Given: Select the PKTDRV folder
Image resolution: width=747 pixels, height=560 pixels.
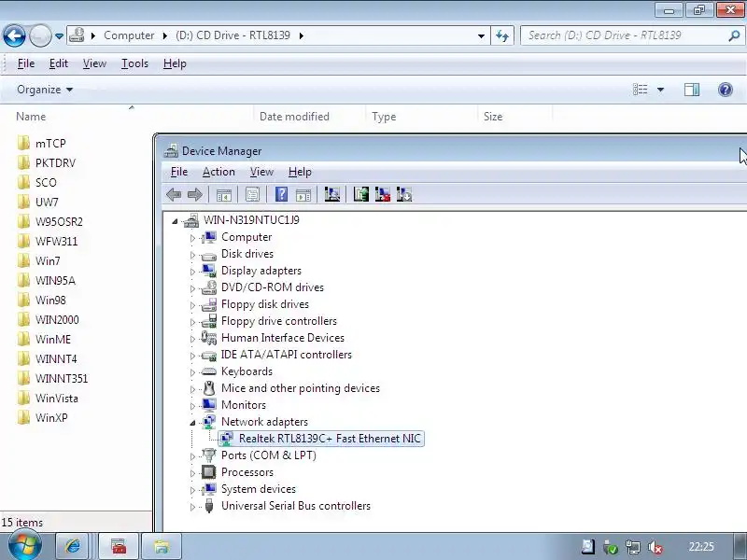Looking at the screenshot, I should point(47,162).
